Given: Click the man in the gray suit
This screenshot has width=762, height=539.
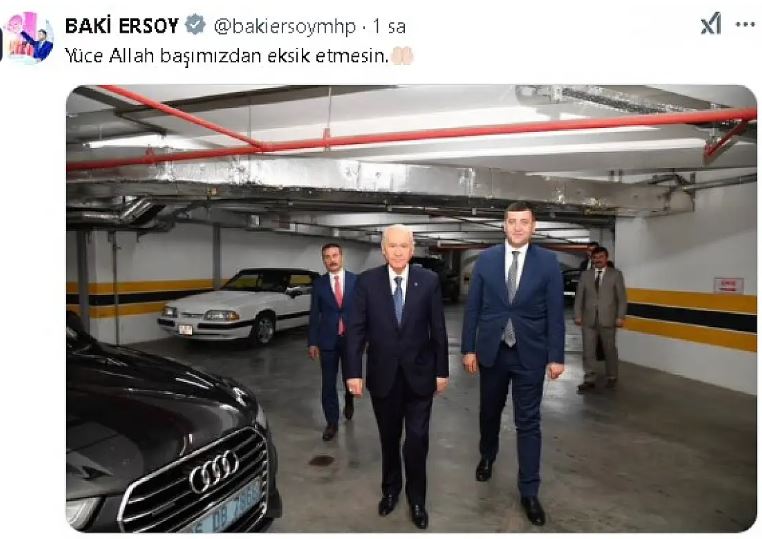Looking at the screenshot, I should click(x=600, y=318).
